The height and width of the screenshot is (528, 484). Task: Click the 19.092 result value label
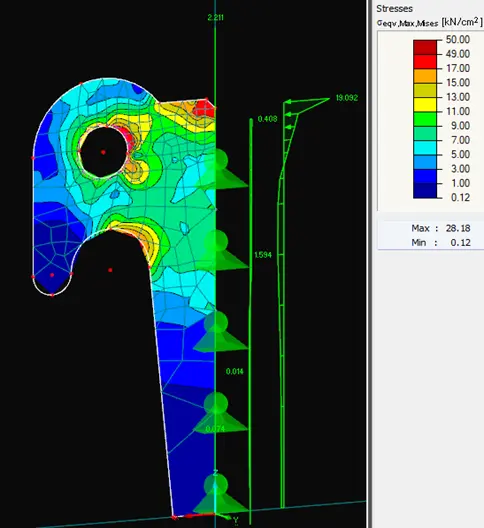[x=347, y=98]
